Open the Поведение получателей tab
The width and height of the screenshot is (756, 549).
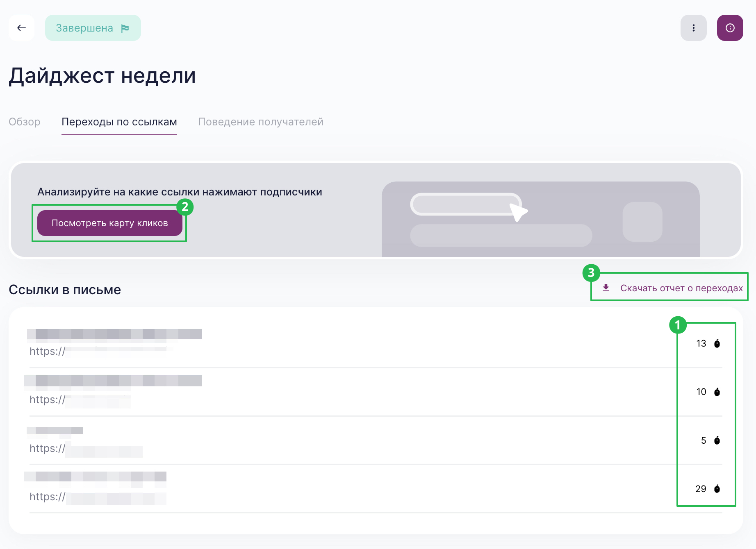261,122
